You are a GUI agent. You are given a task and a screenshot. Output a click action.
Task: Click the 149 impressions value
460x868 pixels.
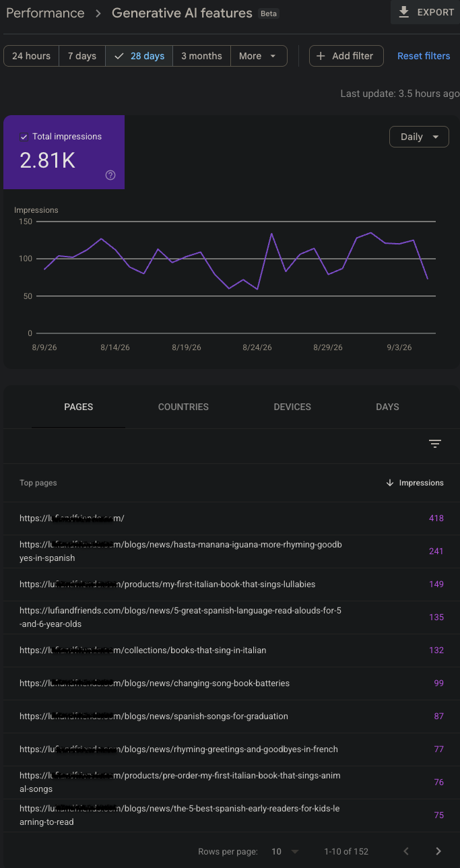coord(436,585)
